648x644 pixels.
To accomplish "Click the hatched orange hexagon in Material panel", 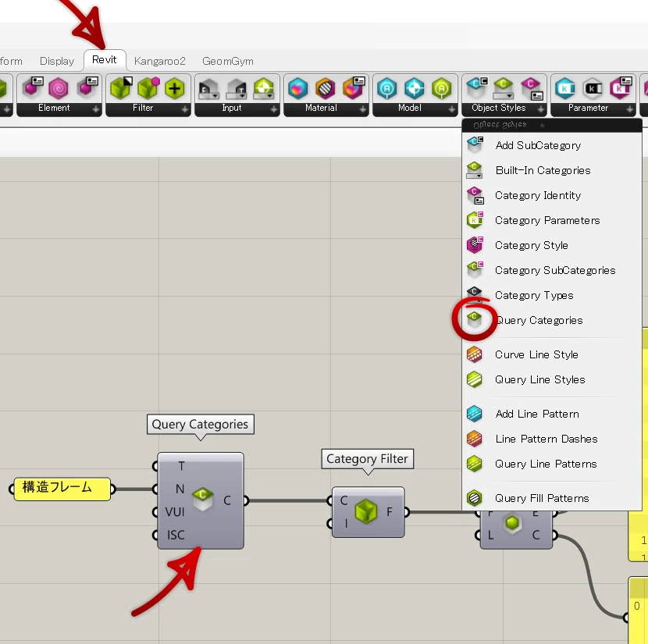I will (326, 88).
